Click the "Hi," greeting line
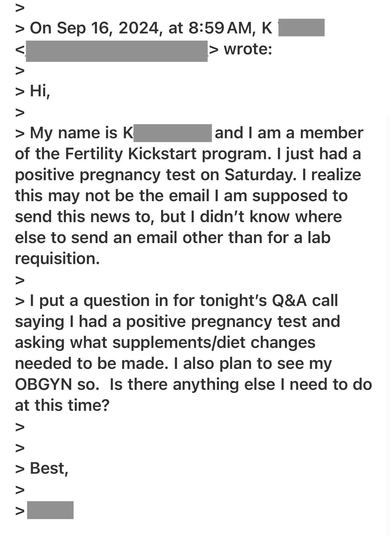 pyautogui.click(x=40, y=91)
